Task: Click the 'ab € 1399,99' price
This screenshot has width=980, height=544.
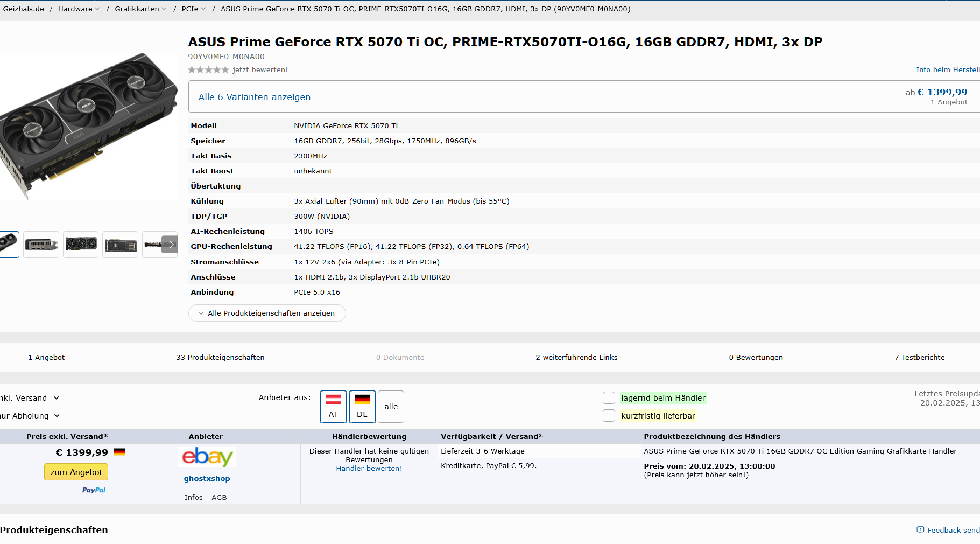Action: 936,92
